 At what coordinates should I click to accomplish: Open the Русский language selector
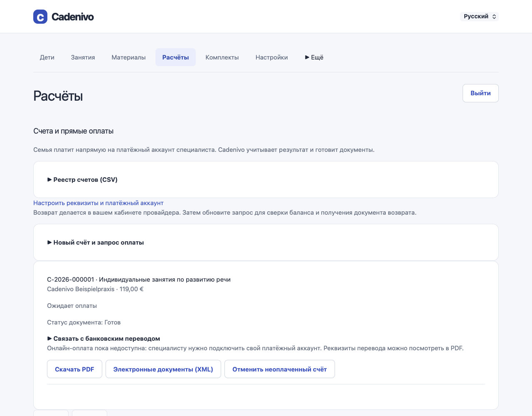[480, 17]
